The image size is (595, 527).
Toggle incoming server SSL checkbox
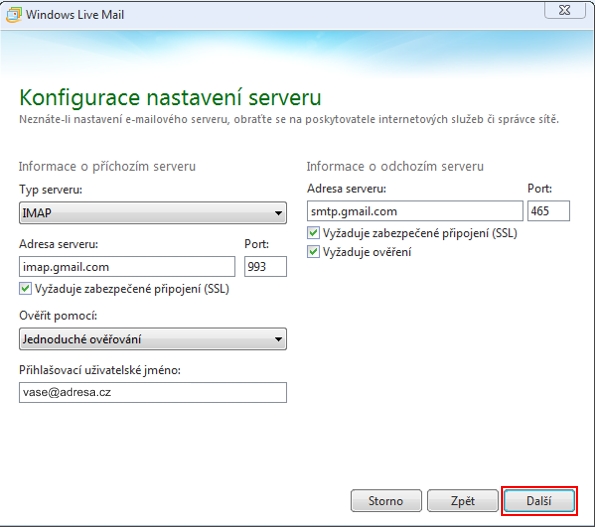point(25,289)
